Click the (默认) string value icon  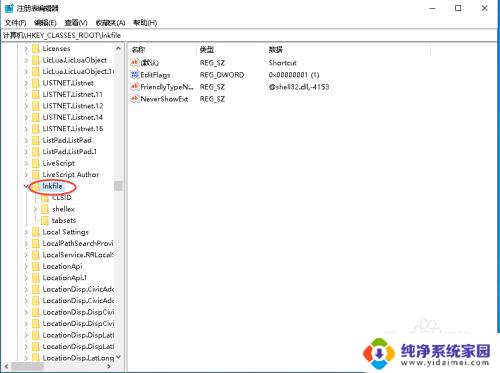(x=135, y=62)
